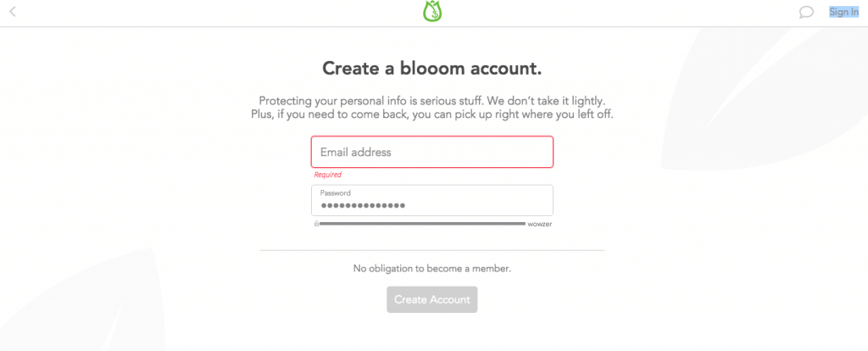Click the password strength meter bar
The height and width of the screenshot is (351, 868).
422,224
